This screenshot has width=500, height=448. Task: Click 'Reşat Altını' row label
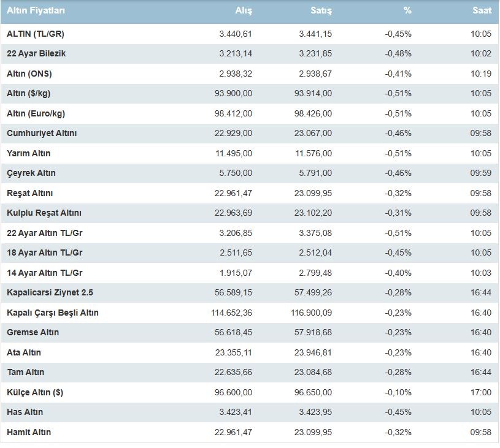pos(29,193)
